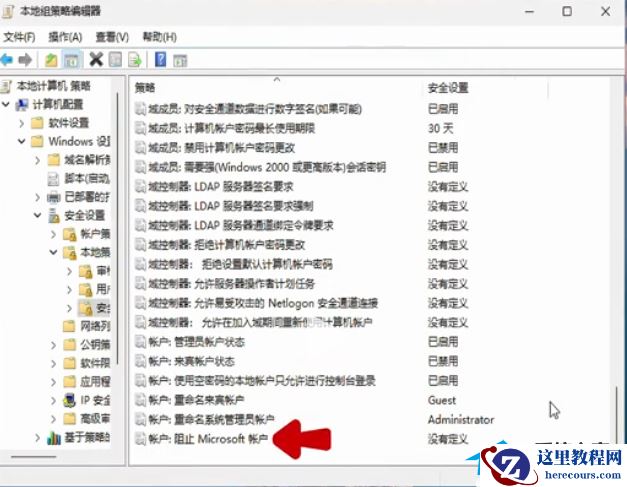Viewport: 627px width, 487px height.
Task: Select the 高级审核 tree folder
Action: (95, 419)
